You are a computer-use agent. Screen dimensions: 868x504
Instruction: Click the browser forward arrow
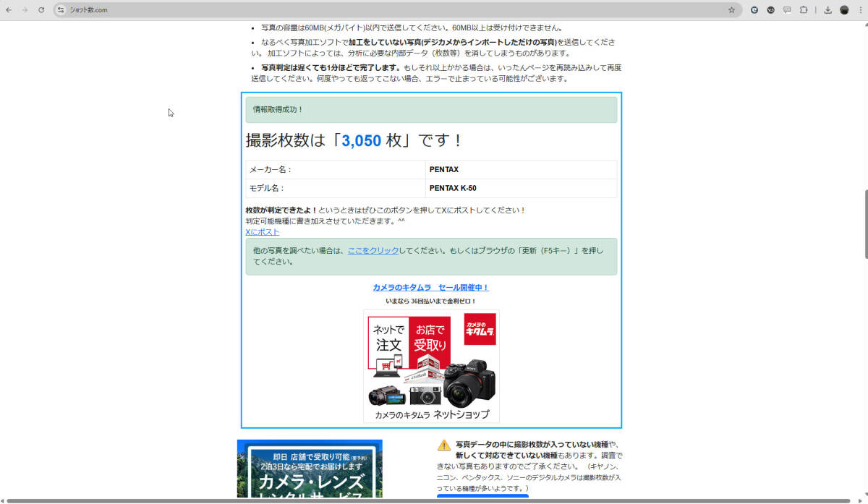coord(25,10)
